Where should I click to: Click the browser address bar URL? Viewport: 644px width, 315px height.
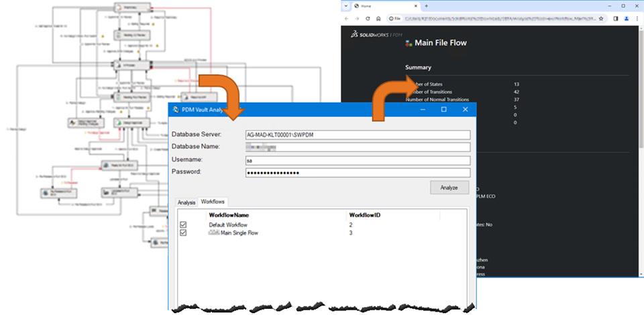coord(499,19)
